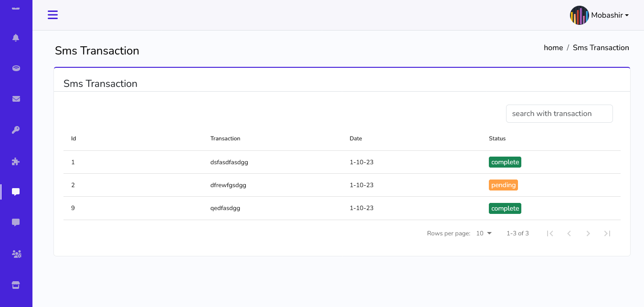Click the API key icon in sidebar

(x=16, y=129)
